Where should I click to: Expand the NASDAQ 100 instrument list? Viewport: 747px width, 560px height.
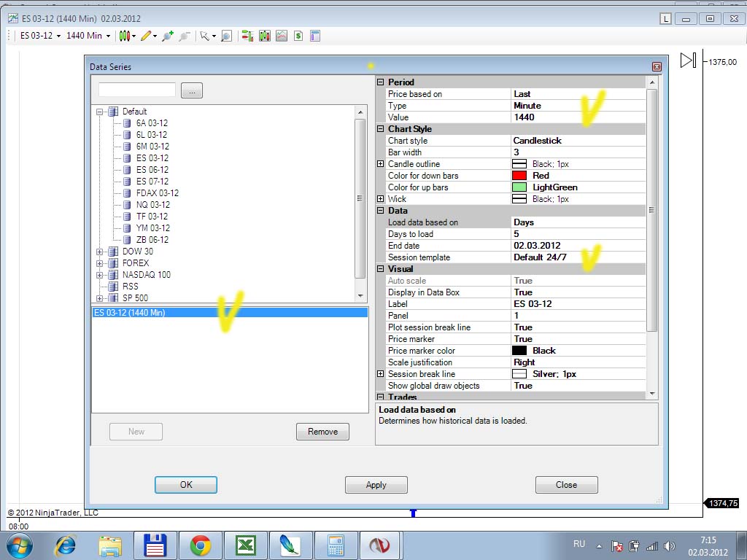click(x=99, y=275)
